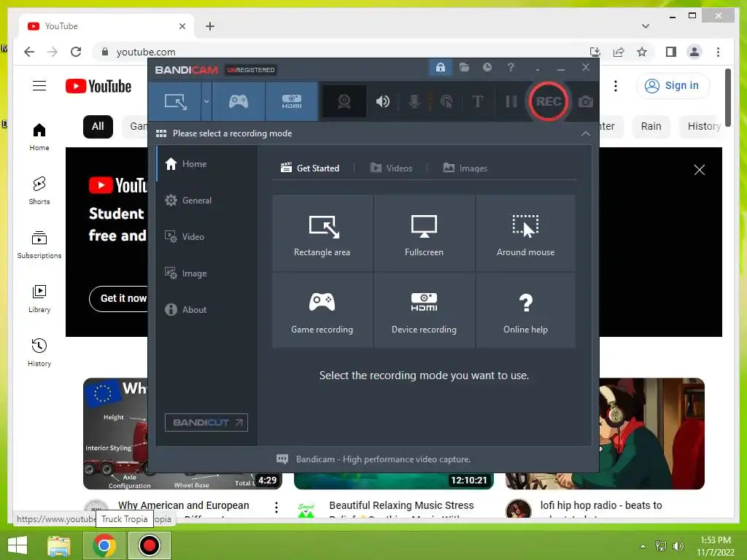The width and height of the screenshot is (747, 560).
Task: Select the Rain filter chip
Action: (x=651, y=127)
